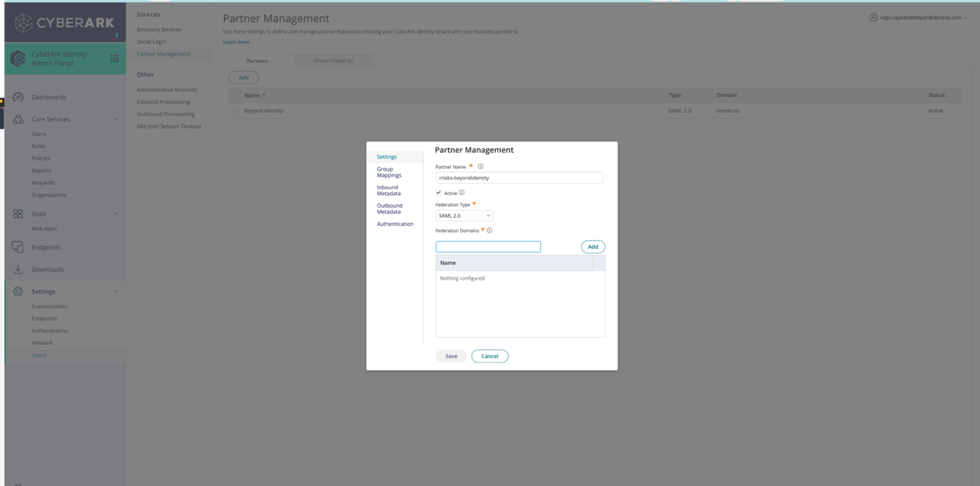Click the Downloads arrow icon
Viewport: 980px width, 486px height.
tap(18, 269)
